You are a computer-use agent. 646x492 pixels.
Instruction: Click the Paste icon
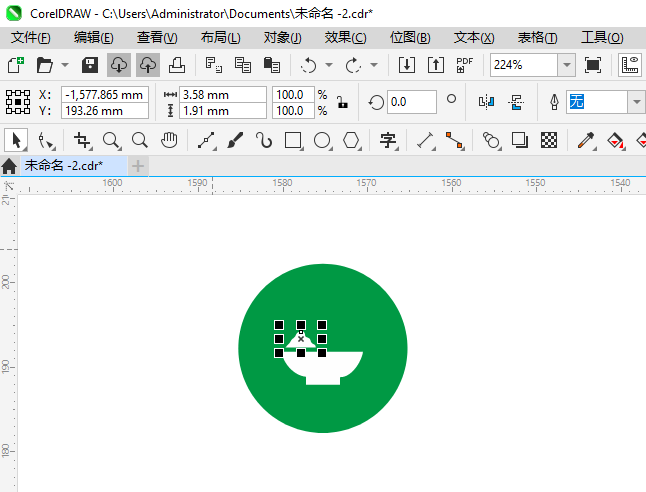point(272,65)
